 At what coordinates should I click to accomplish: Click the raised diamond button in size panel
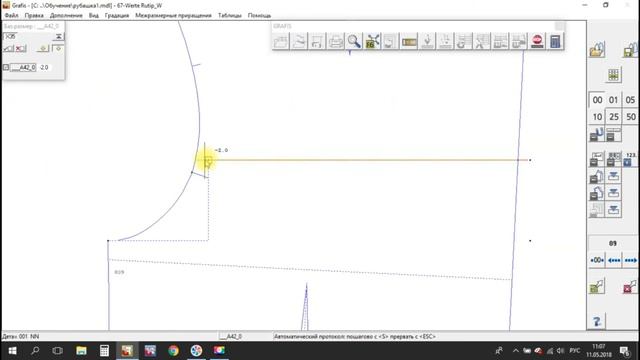tap(43, 49)
